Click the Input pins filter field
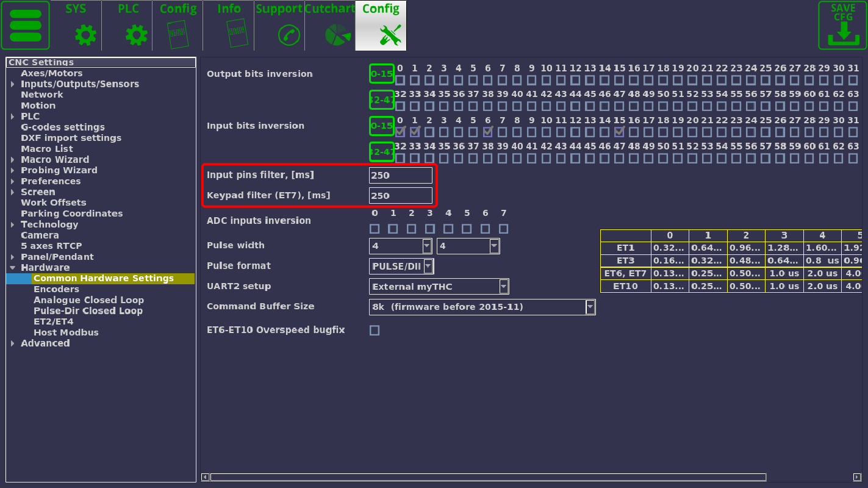The height and width of the screenshot is (488, 868). click(400, 176)
